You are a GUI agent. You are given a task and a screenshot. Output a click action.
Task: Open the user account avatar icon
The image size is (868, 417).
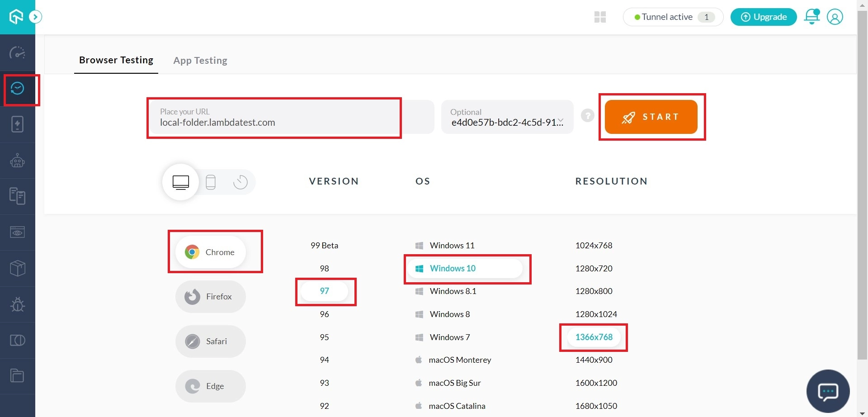835,17
